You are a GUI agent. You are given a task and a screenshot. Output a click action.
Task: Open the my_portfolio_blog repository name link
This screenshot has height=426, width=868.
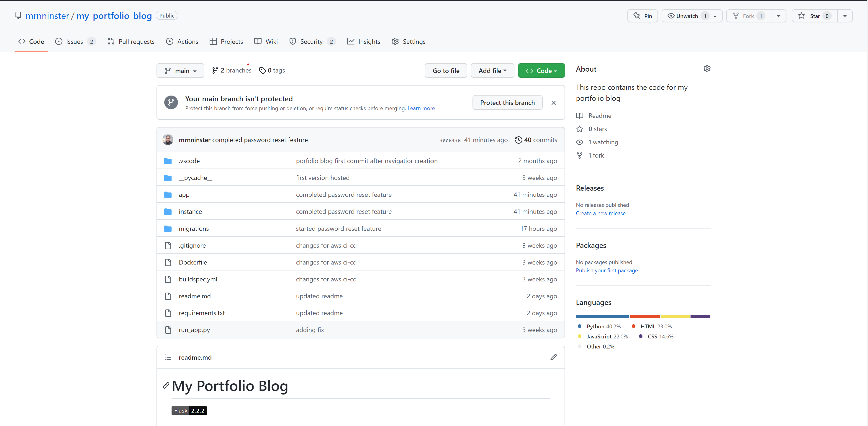click(x=114, y=16)
